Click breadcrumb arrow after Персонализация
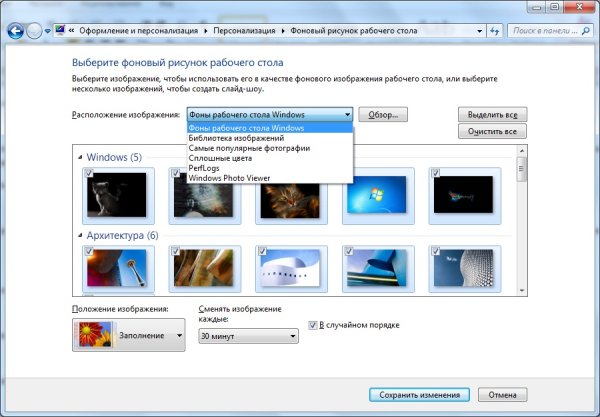 point(283,31)
